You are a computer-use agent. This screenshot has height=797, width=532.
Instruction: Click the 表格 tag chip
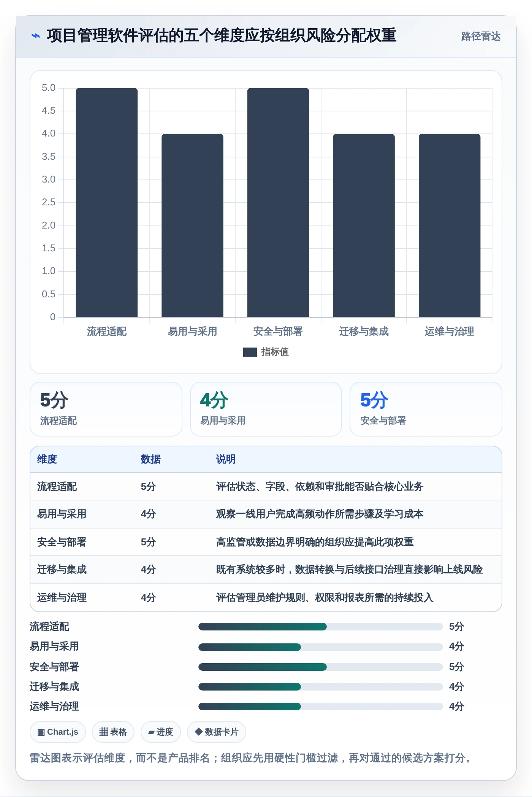pyautogui.click(x=113, y=732)
